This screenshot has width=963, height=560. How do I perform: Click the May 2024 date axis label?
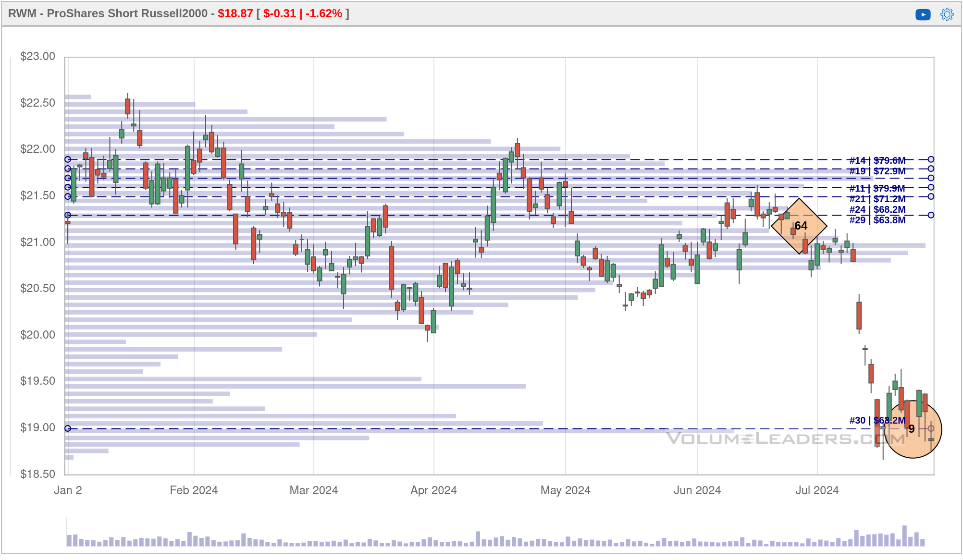565,490
